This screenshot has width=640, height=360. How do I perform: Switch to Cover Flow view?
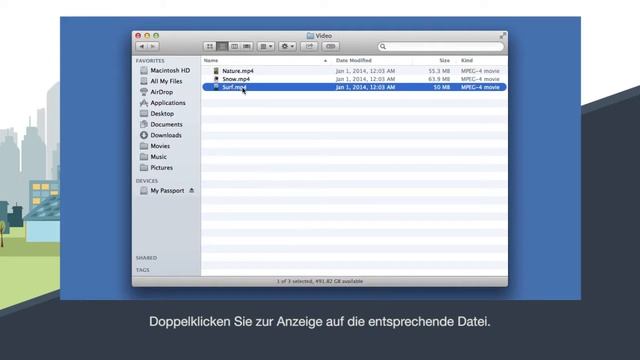coord(247,47)
